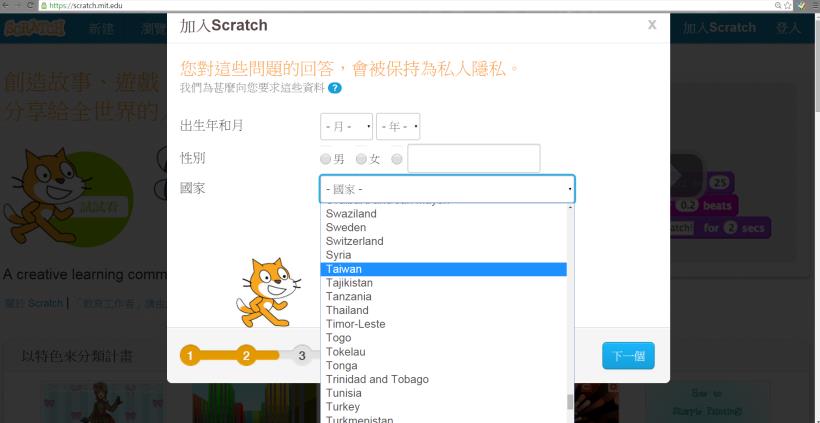Open the 月 birth month dropdown
This screenshot has width=820, height=423.
[346, 127]
